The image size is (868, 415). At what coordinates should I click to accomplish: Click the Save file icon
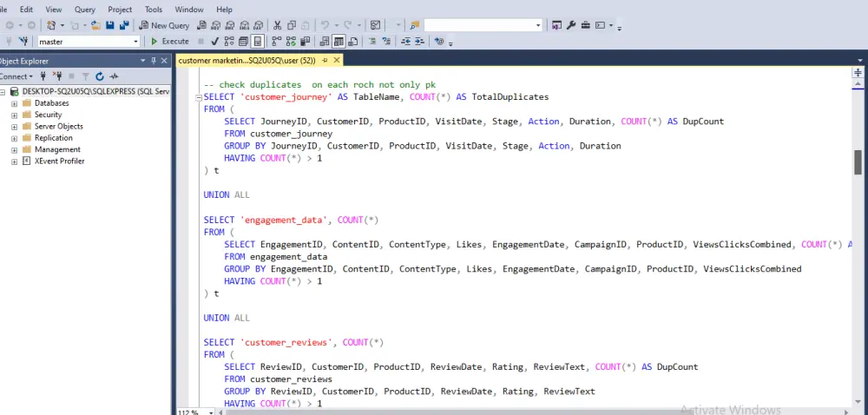pyautogui.click(x=109, y=25)
